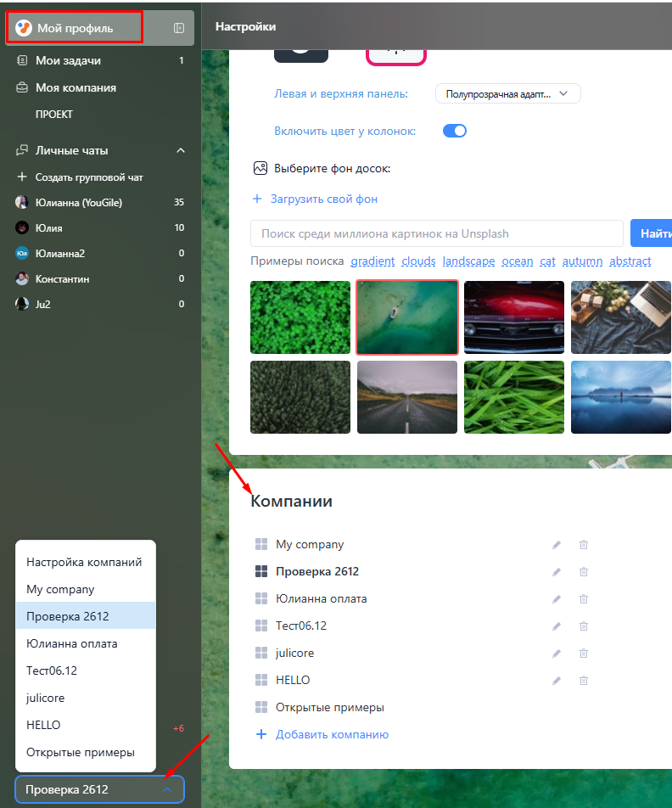Edit Юлианна оплата company name
The height and width of the screenshot is (808, 672).
tap(557, 599)
